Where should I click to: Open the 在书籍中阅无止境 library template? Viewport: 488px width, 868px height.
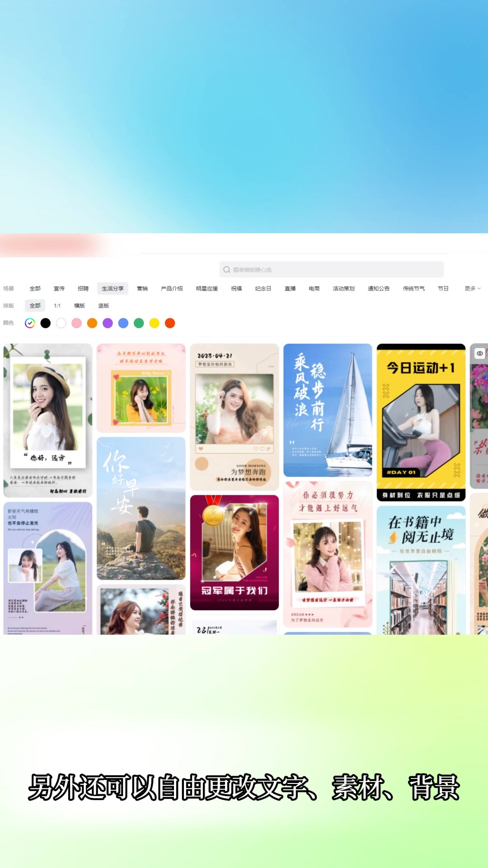[x=421, y=570]
